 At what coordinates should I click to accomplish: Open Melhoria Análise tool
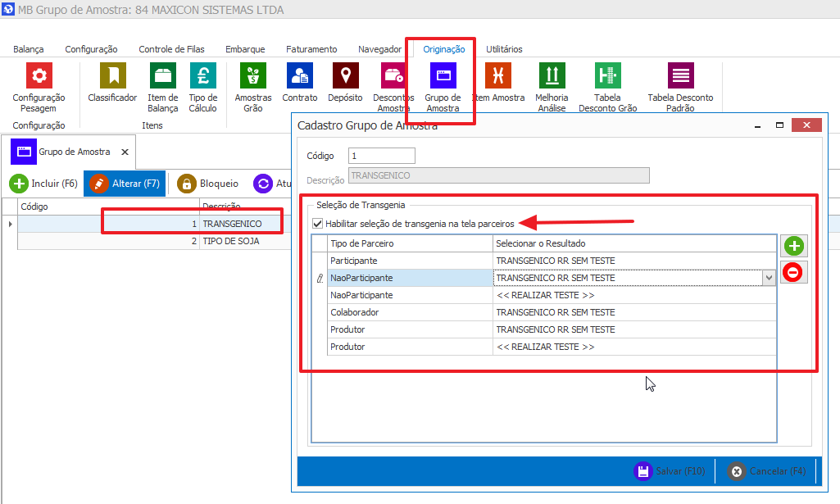552,88
